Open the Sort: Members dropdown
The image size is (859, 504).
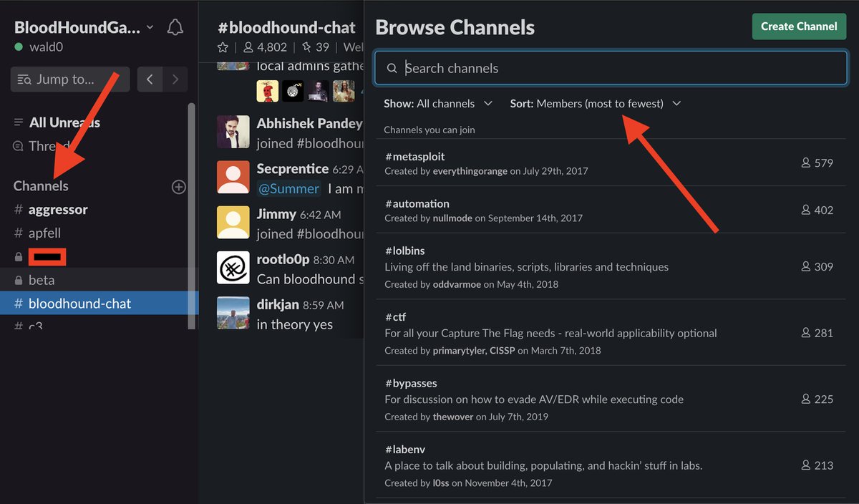coord(596,104)
